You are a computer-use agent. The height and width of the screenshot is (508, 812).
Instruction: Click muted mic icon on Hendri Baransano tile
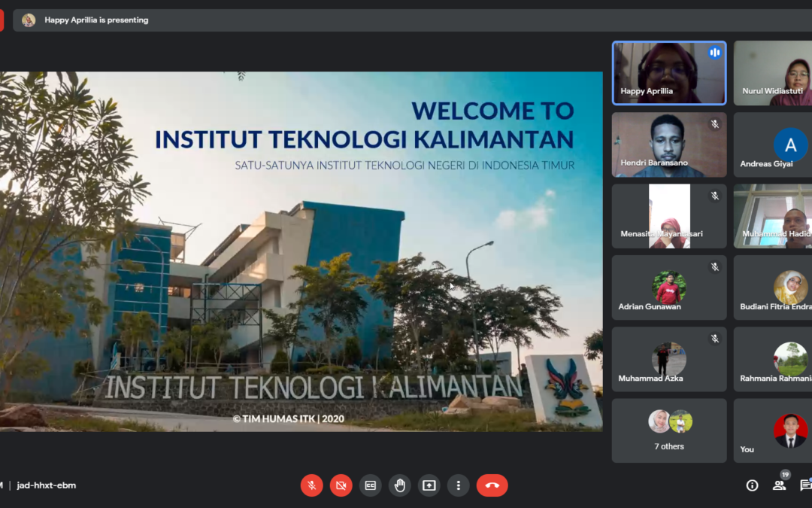pyautogui.click(x=715, y=124)
